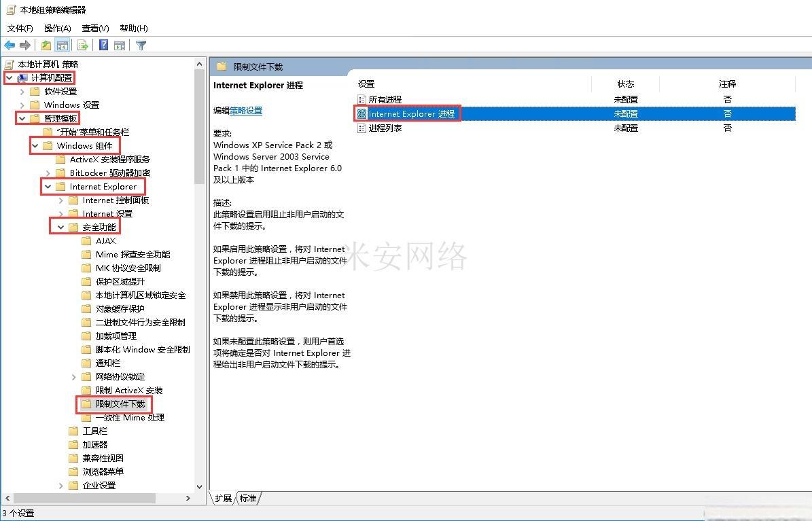
Task: Select 一致性 Mime 处理 folder
Action: click(x=130, y=418)
